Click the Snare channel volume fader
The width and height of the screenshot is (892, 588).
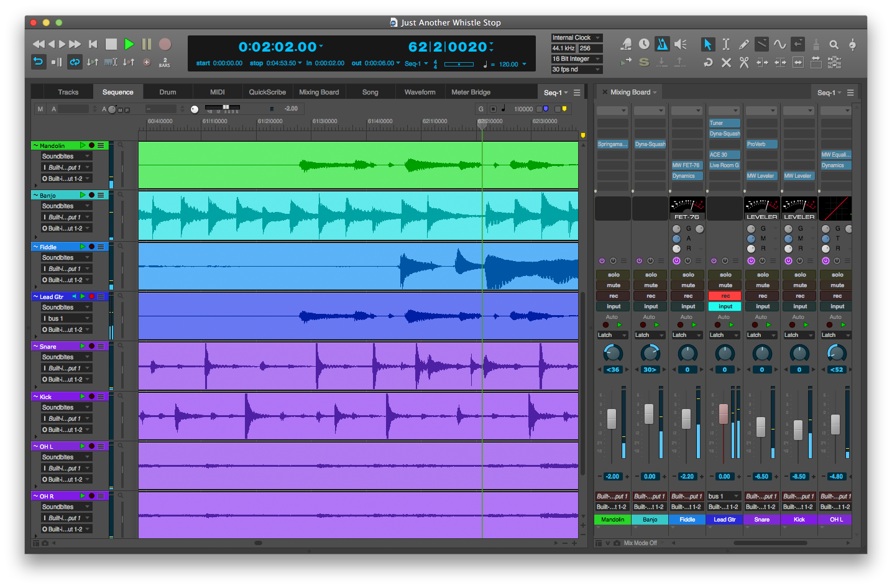click(761, 426)
